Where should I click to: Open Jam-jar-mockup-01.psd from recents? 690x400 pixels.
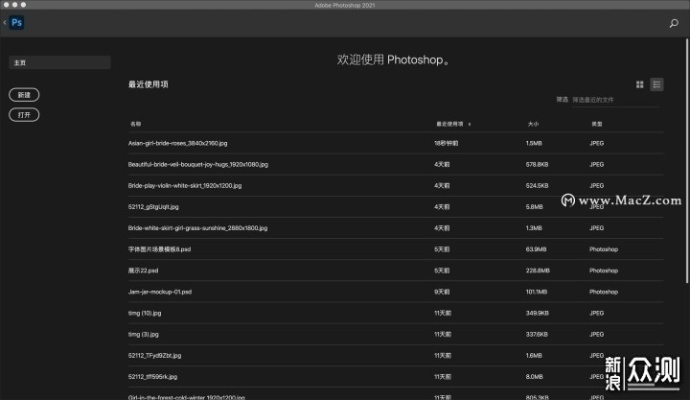point(160,291)
